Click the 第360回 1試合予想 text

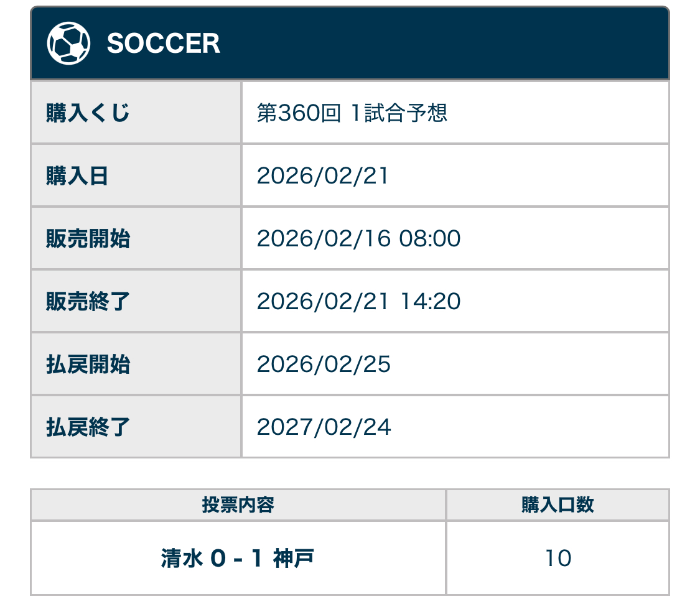[352, 113]
